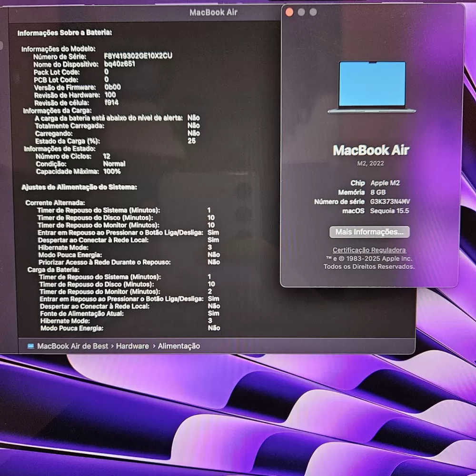Click the M2, 2022 model subtitle
The width and height of the screenshot is (476, 476).
click(370, 163)
